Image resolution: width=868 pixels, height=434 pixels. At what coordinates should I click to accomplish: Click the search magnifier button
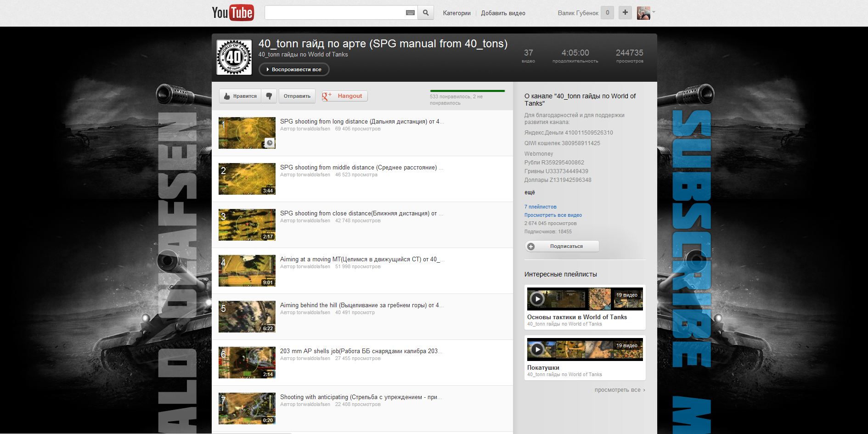(x=426, y=13)
